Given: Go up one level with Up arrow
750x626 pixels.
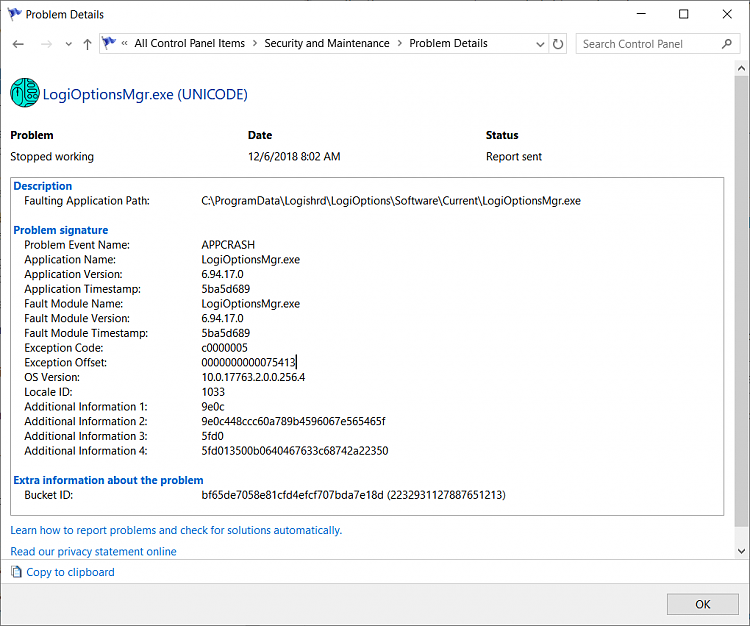Looking at the screenshot, I should tap(87, 44).
